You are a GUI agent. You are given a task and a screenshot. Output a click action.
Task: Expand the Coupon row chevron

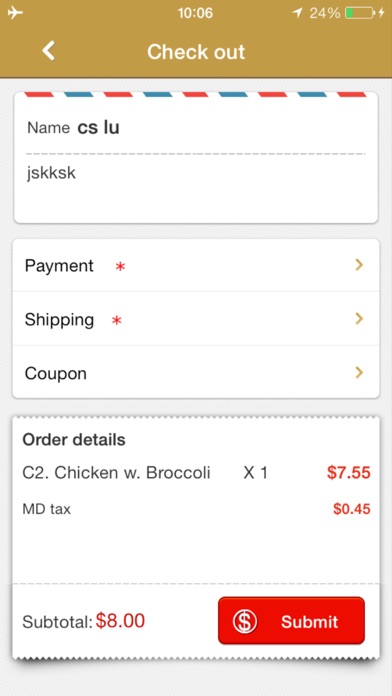click(359, 372)
